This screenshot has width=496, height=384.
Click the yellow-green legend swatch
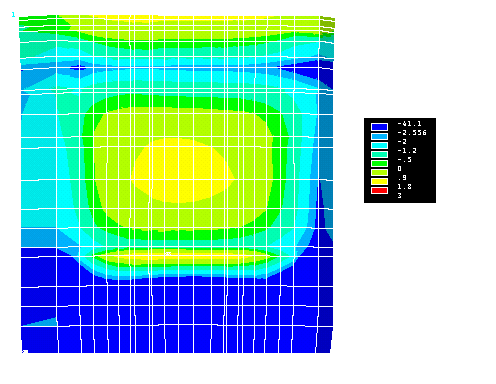click(x=379, y=172)
